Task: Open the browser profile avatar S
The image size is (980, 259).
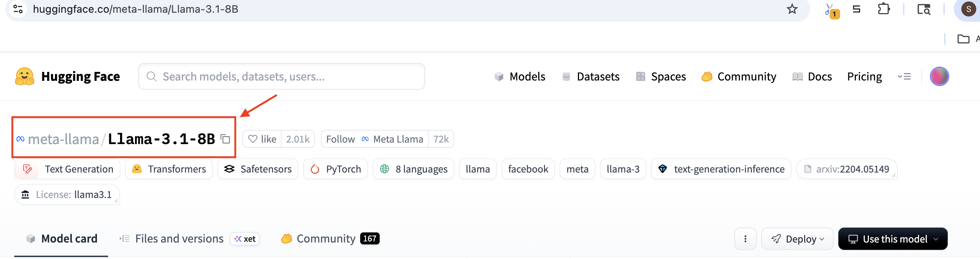Action: coord(968,9)
